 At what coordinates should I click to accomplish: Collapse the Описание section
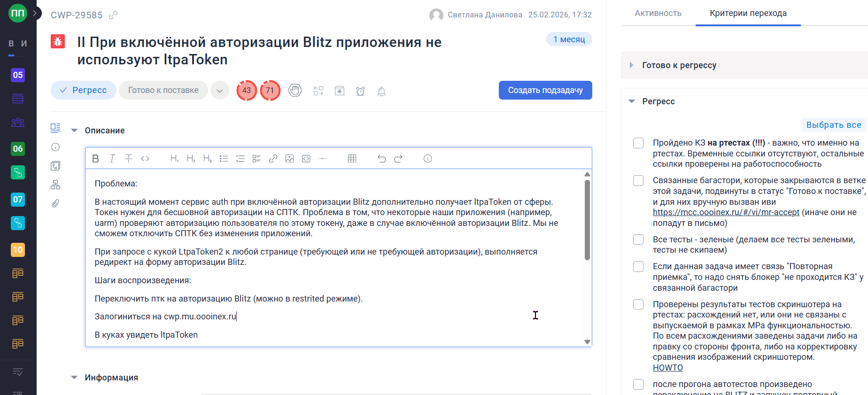coord(74,131)
